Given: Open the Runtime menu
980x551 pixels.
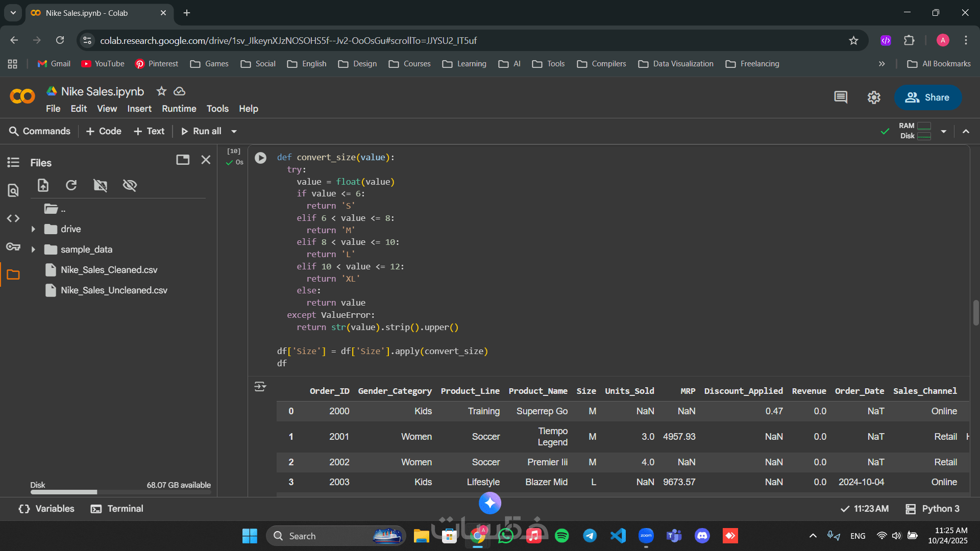Looking at the screenshot, I should [179, 109].
